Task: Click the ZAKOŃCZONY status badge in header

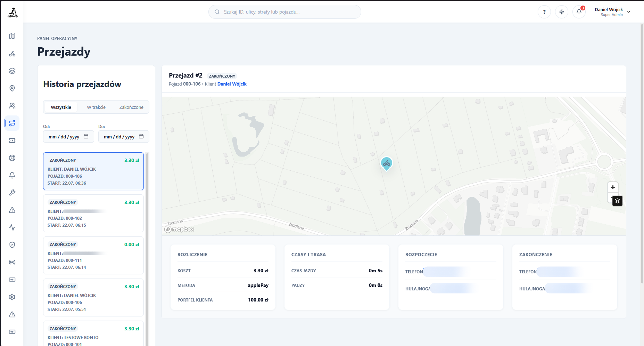Action: [222, 76]
